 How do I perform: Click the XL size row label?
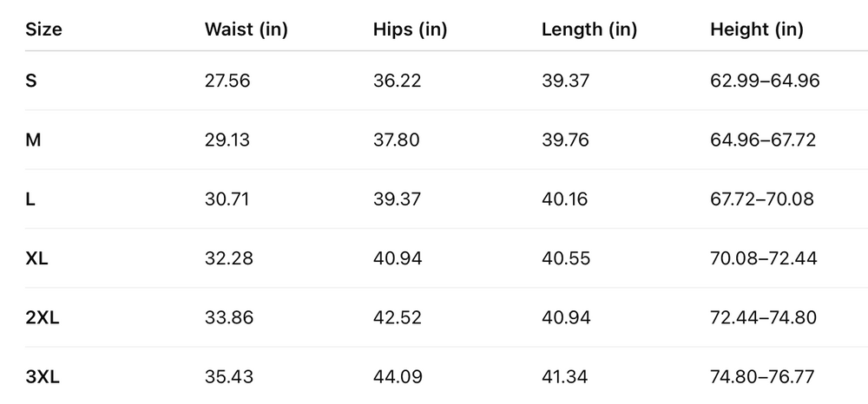coord(37,258)
